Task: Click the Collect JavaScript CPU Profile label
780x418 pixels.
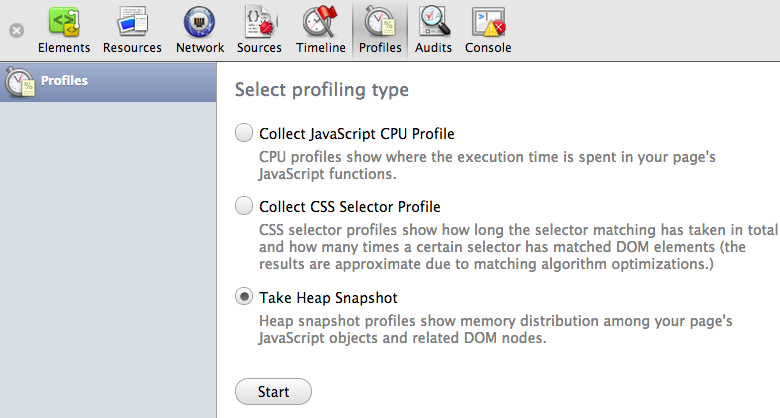Action: [x=357, y=134]
